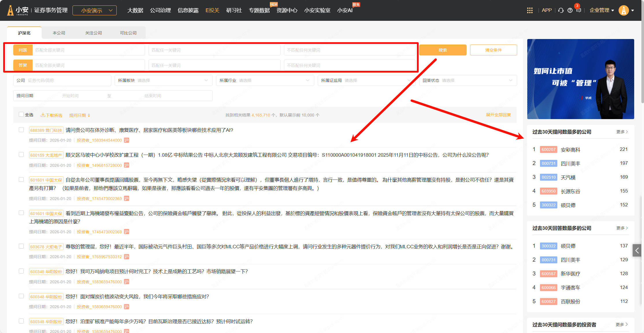The width and height of the screenshot is (644, 333).
Task: Open the 信息披露 menu
Action: pos(188,10)
